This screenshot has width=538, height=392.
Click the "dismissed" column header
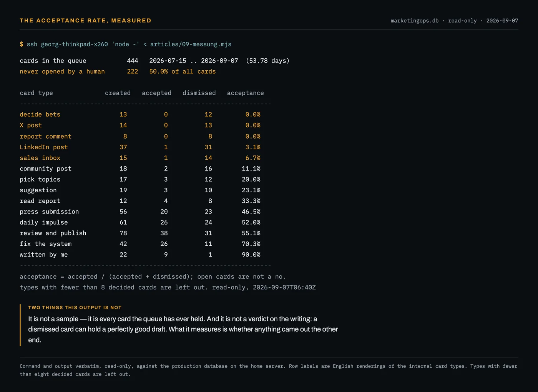199,93
